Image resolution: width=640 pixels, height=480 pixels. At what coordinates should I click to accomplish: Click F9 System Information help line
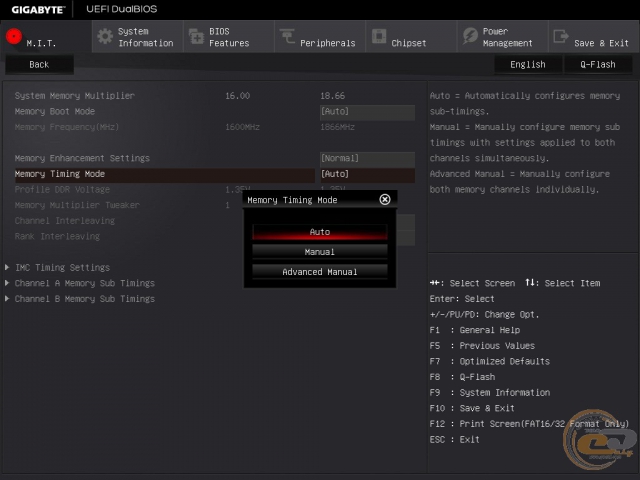click(490, 393)
